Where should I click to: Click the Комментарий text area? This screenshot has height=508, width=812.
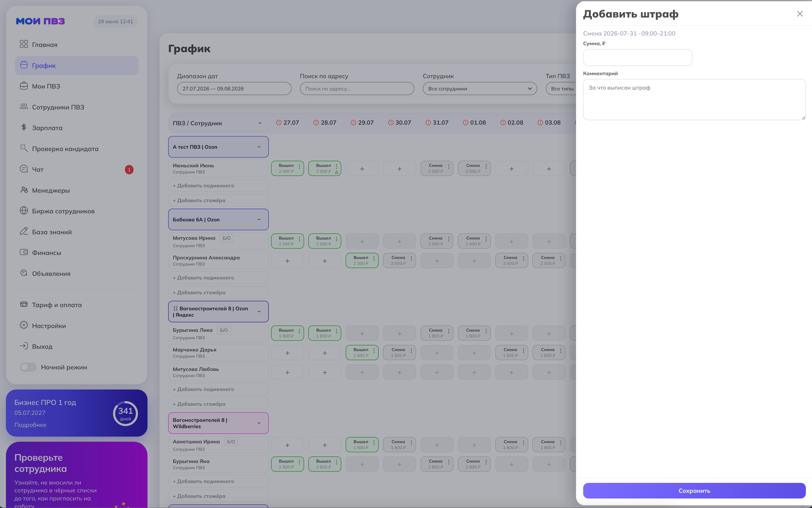pos(694,99)
